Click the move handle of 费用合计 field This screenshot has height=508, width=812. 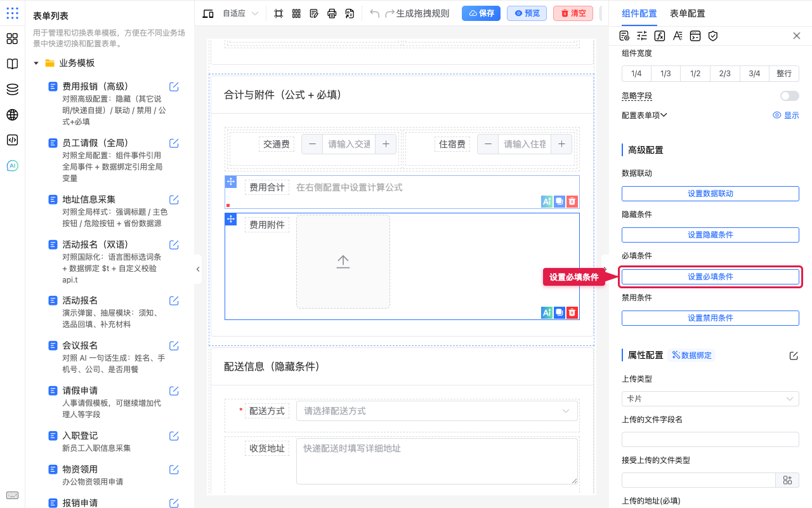point(231,182)
